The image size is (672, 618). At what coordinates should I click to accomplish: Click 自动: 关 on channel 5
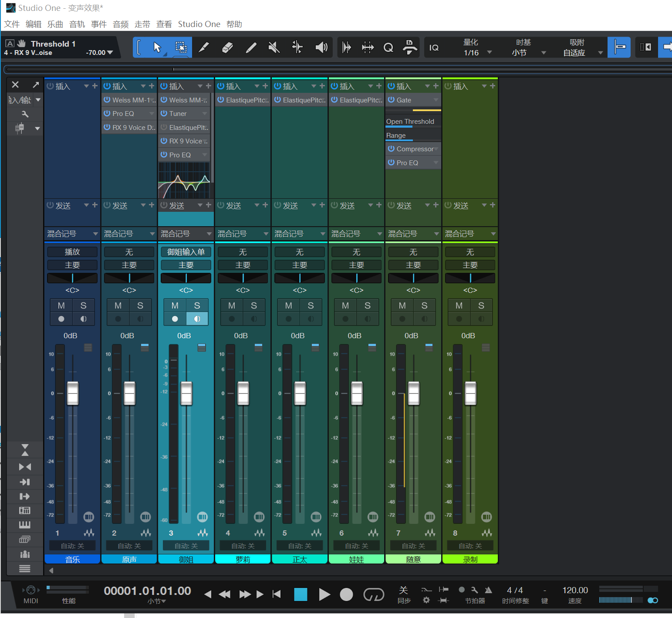click(300, 546)
